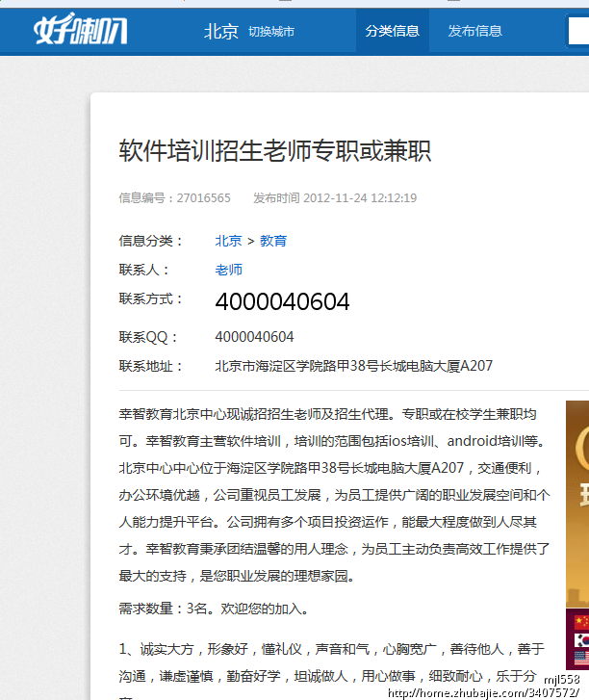Click the contact person 老师 link
589x700 pixels.
click(228, 270)
